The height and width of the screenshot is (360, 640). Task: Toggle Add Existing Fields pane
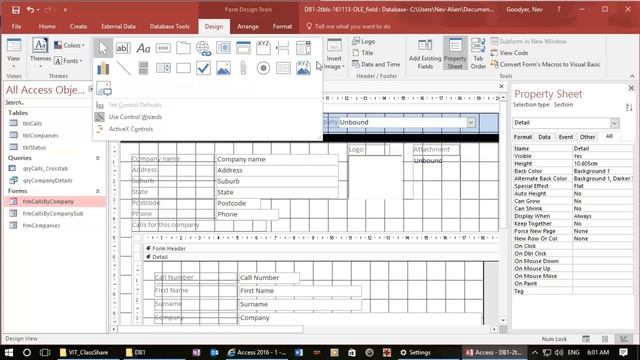point(425,53)
